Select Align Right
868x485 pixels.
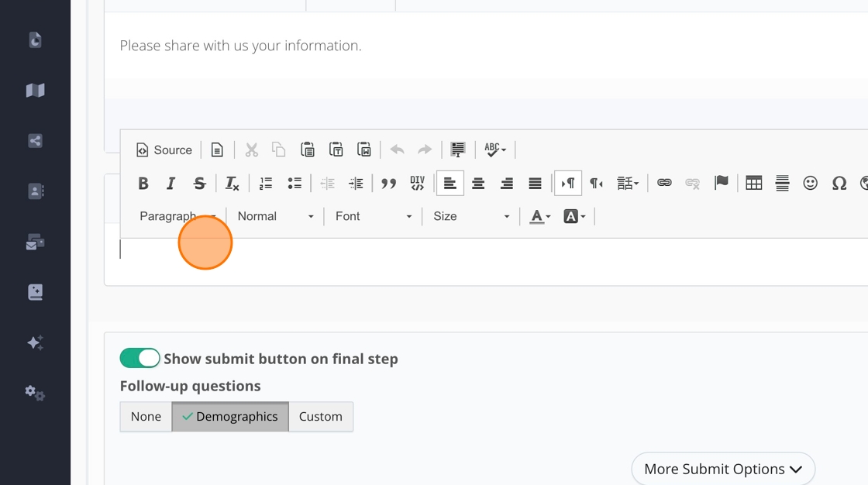click(507, 184)
